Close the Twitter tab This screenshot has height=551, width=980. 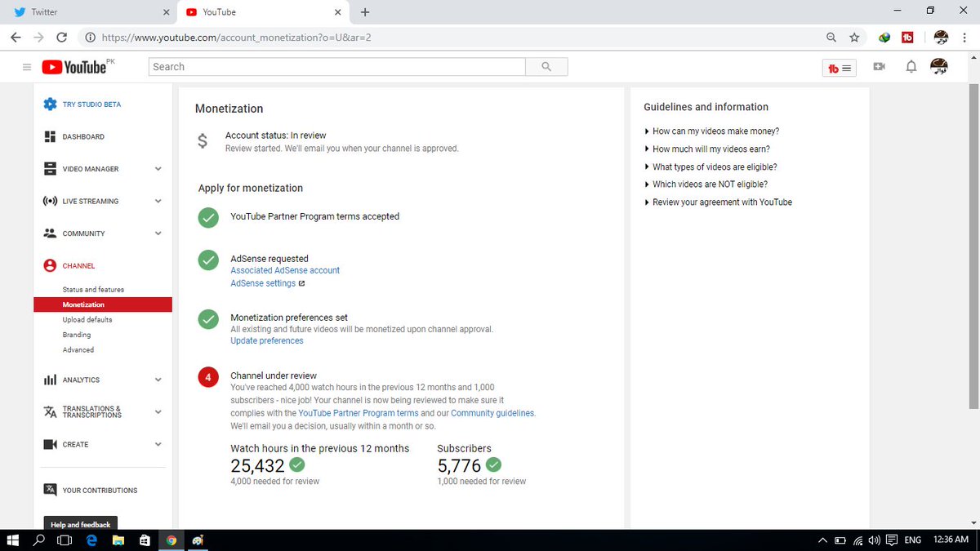[167, 12]
